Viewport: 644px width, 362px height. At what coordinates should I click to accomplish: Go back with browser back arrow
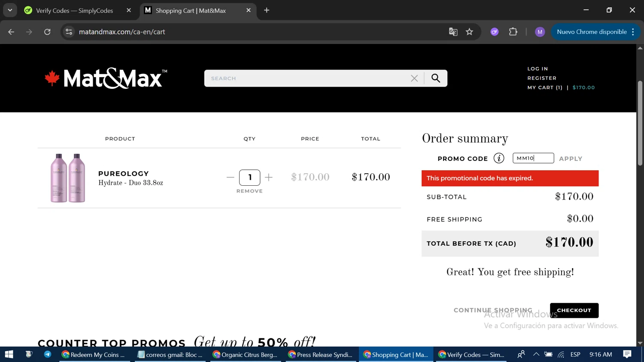[11, 32]
